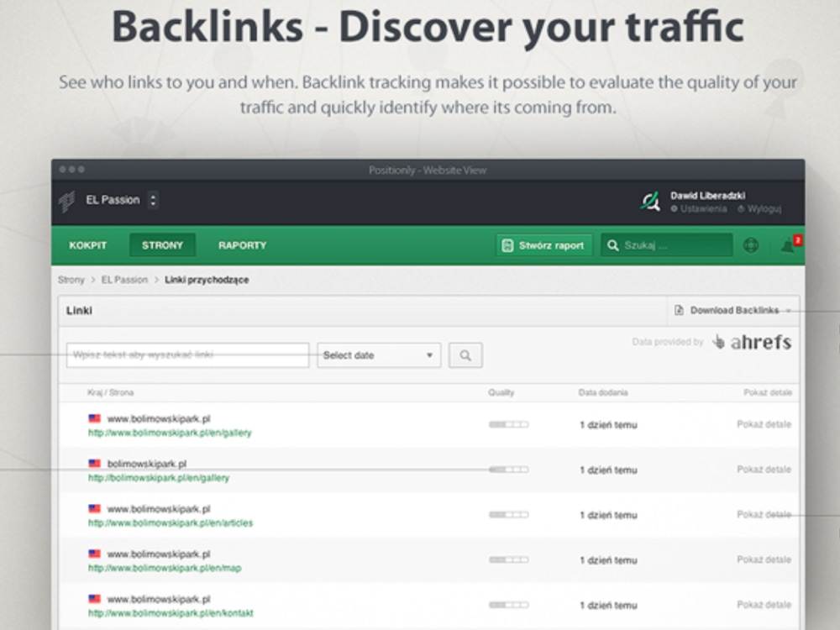Screen dimensions: 840x630
Task: Open the notifications bell icon
Action: [x=789, y=245]
